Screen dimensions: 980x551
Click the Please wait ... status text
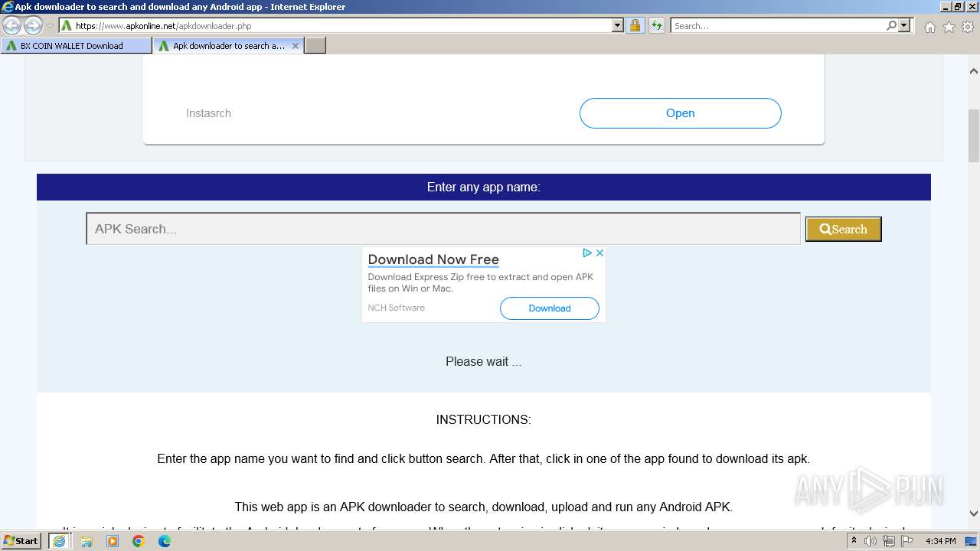[484, 361]
